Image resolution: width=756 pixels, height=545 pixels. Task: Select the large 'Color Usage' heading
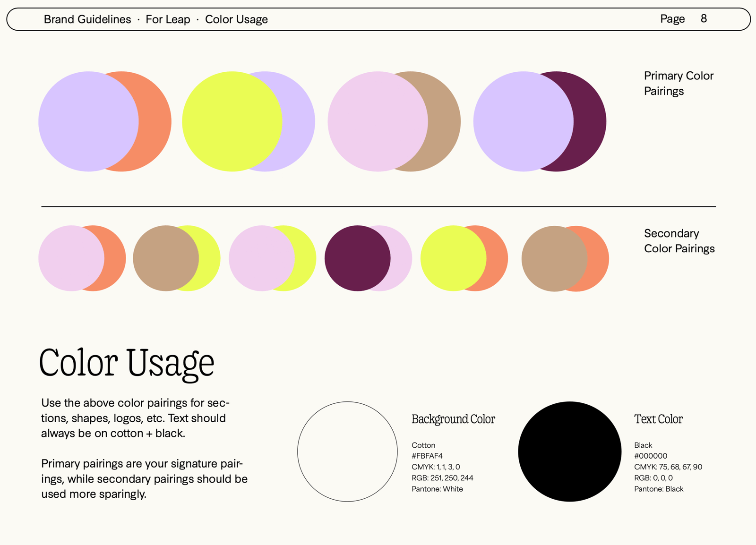127,363
